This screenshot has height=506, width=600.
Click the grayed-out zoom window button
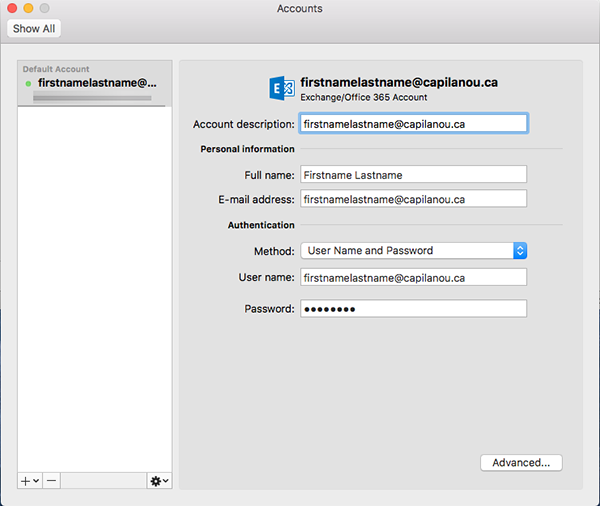tap(44, 9)
